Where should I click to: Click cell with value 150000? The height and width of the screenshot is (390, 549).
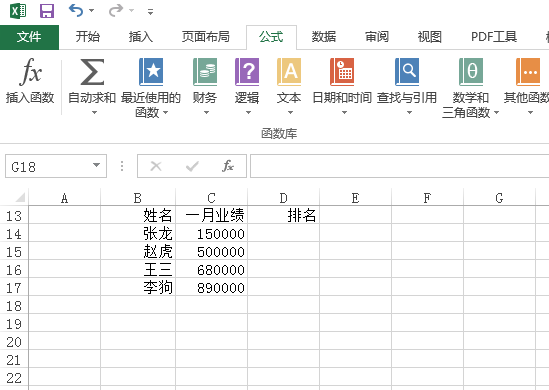pos(211,234)
